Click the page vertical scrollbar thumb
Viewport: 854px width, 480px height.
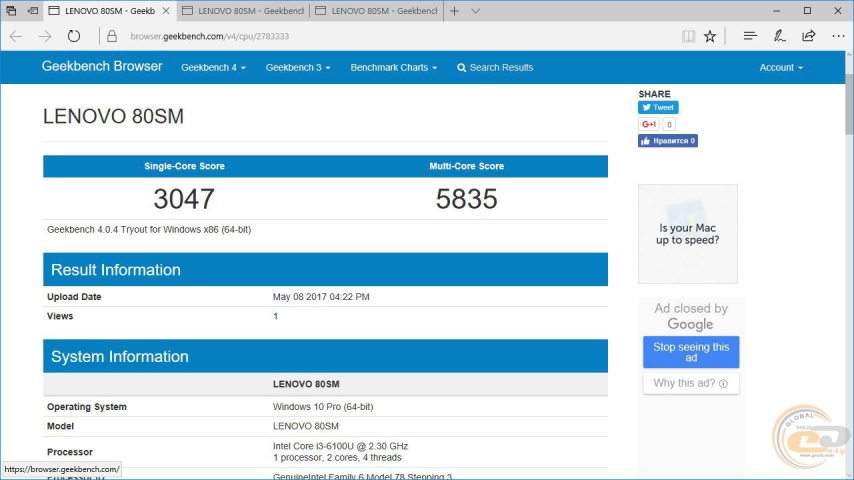(x=849, y=104)
